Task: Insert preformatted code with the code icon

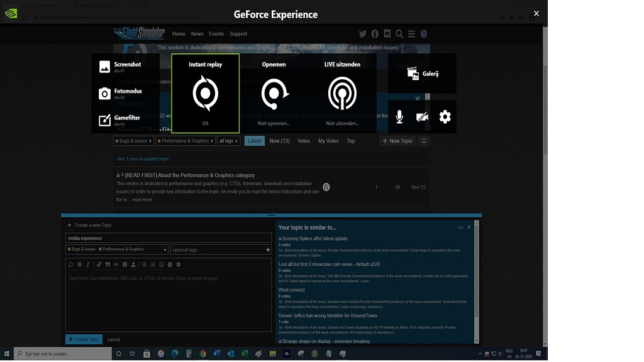Action: tap(116, 265)
